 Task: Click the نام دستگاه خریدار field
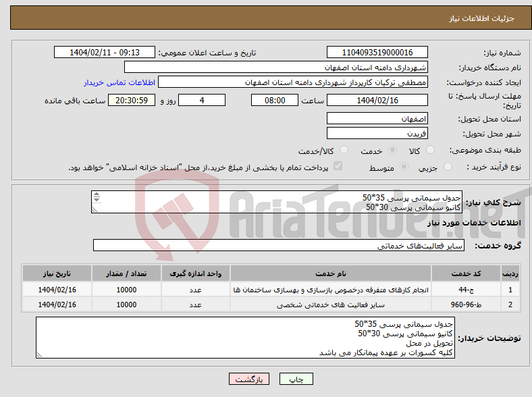[x=276, y=68]
